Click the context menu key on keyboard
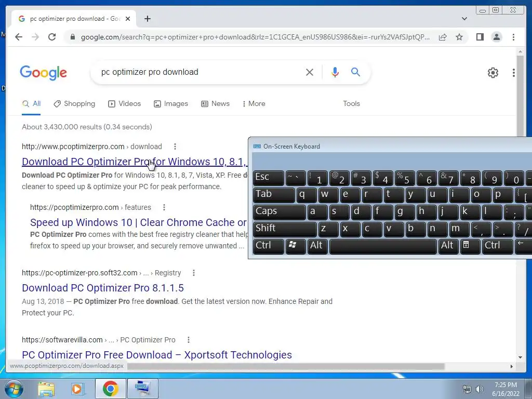 click(x=470, y=246)
